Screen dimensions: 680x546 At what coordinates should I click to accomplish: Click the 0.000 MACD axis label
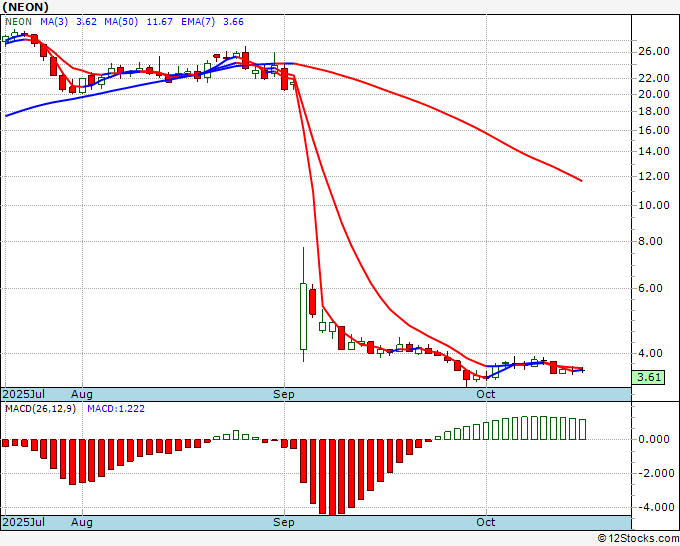tap(654, 439)
